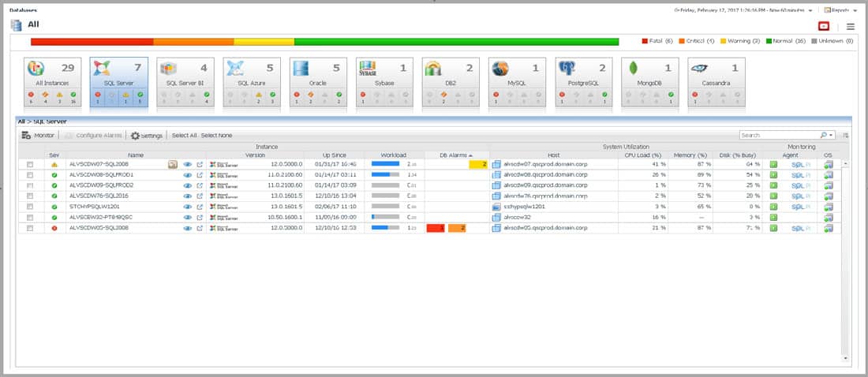
Task: Check the box for ALVSCEW32-PT848QSC
Action: [x=31, y=218]
